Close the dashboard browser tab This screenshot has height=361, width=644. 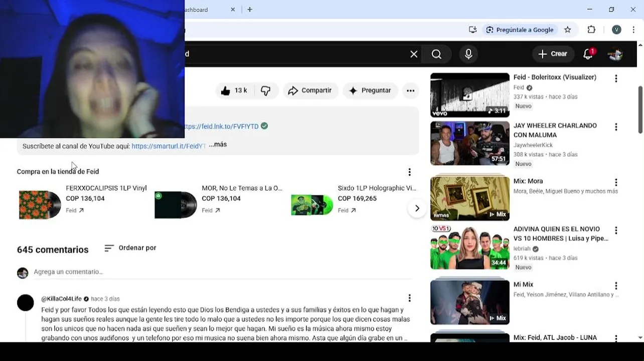tap(233, 10)
